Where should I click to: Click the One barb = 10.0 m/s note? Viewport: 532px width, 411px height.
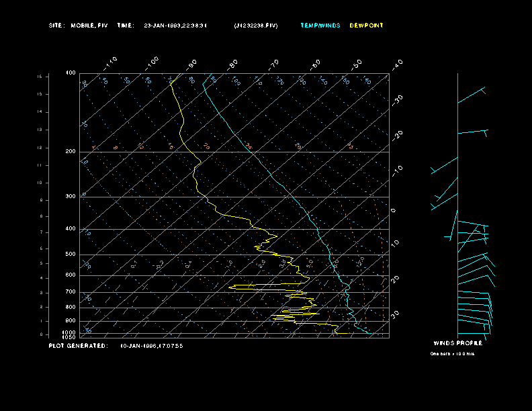click(x=452, y=354)
